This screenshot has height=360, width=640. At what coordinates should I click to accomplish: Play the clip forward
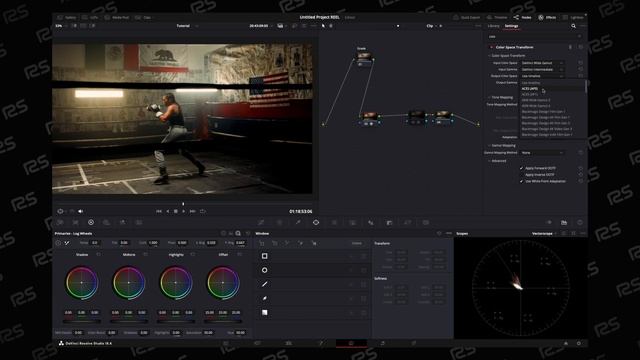184,211
